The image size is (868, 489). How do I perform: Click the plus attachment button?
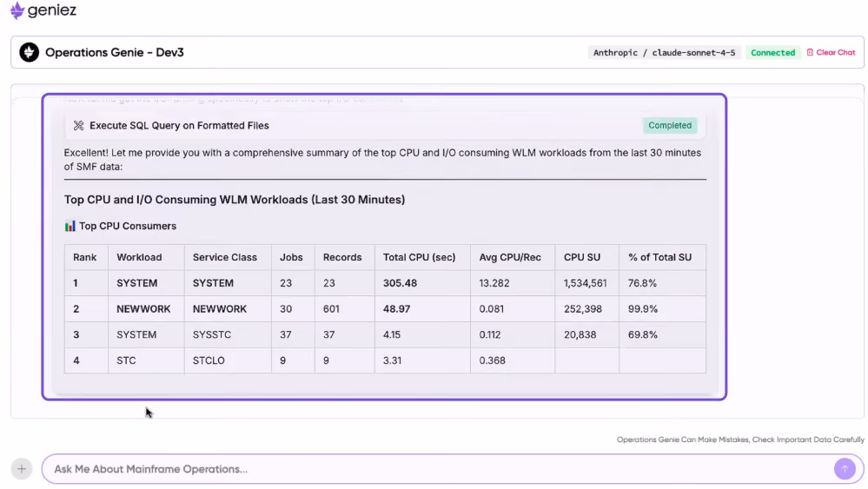pyautogui.click(x=21, y=469)
